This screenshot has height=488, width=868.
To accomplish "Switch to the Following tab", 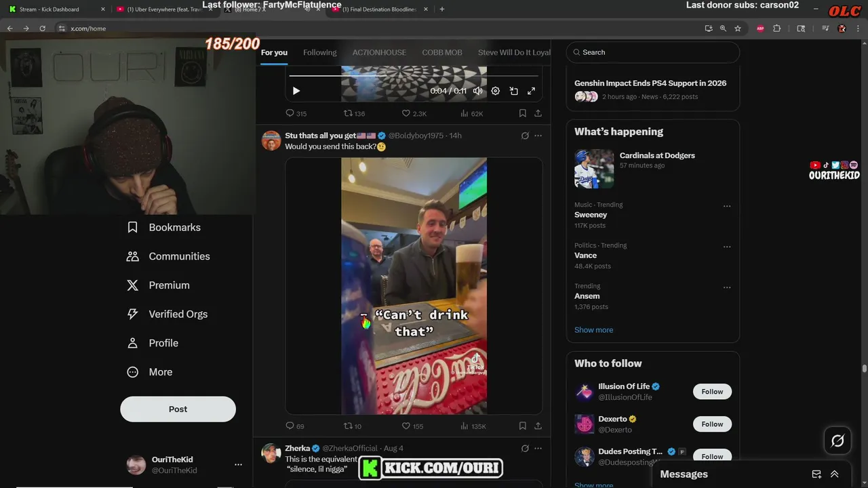I will click(319, 52).
